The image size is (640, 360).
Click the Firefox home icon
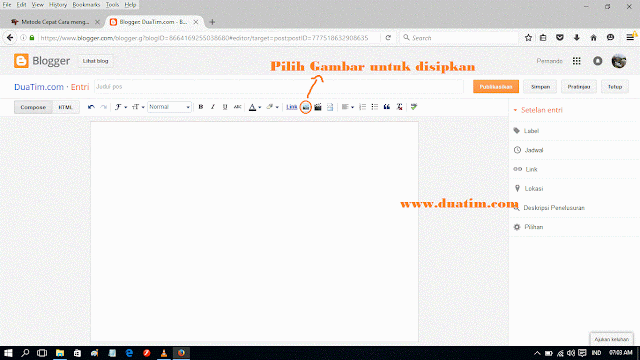tap(593, 38)
